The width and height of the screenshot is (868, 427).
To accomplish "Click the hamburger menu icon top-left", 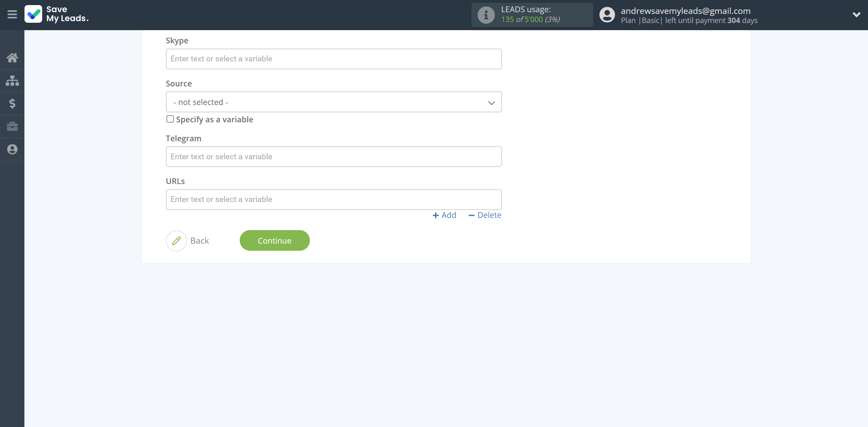I will click(12, 14).
